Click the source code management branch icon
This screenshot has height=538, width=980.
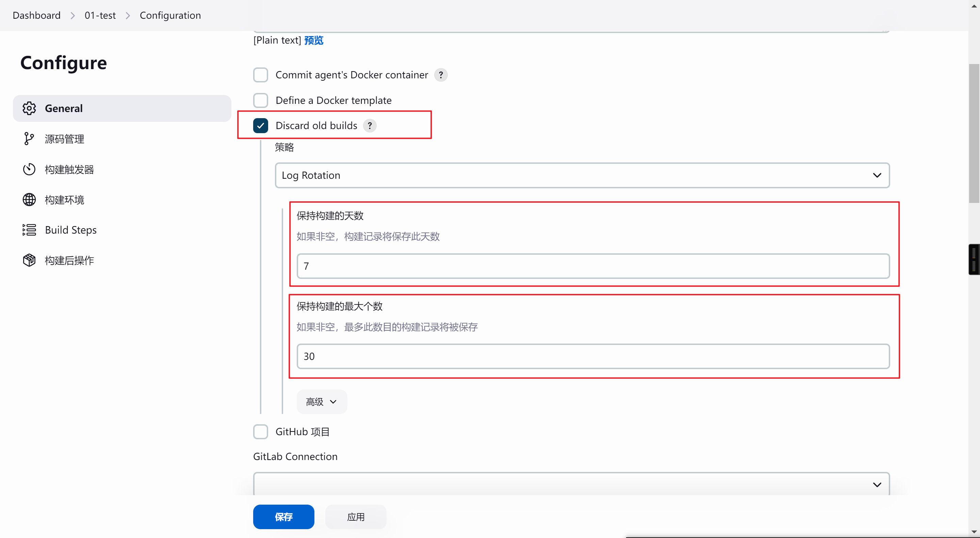(x=29, y=139)
